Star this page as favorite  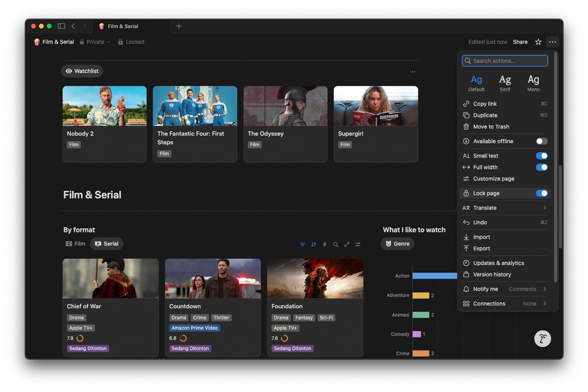coord(538,42)
